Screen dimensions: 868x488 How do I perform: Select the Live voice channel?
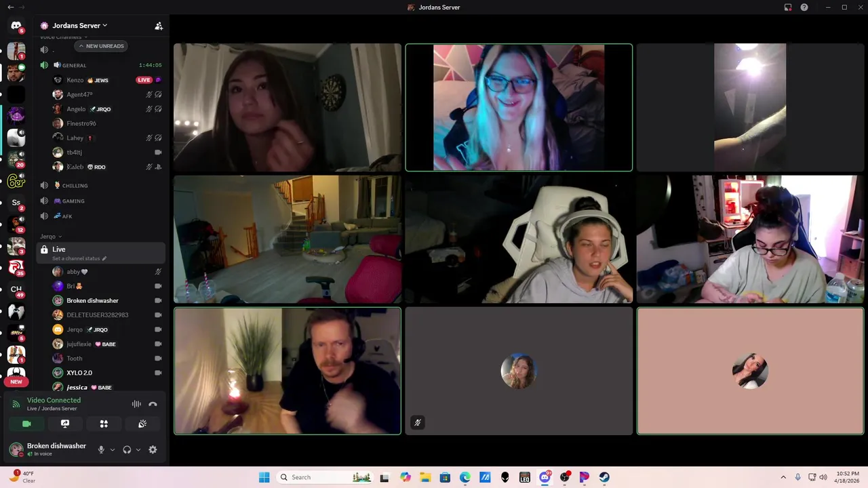(100, 253)
